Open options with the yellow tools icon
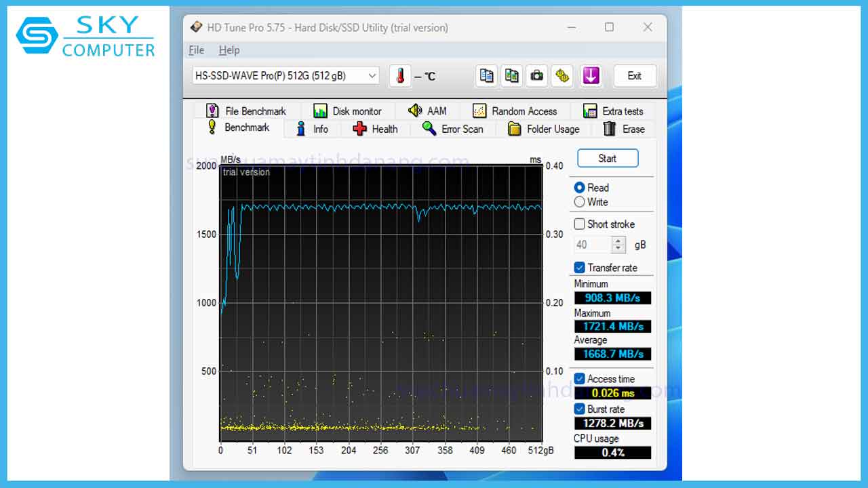The width and height of the screenshot is (868, 488). coord(562,76)
